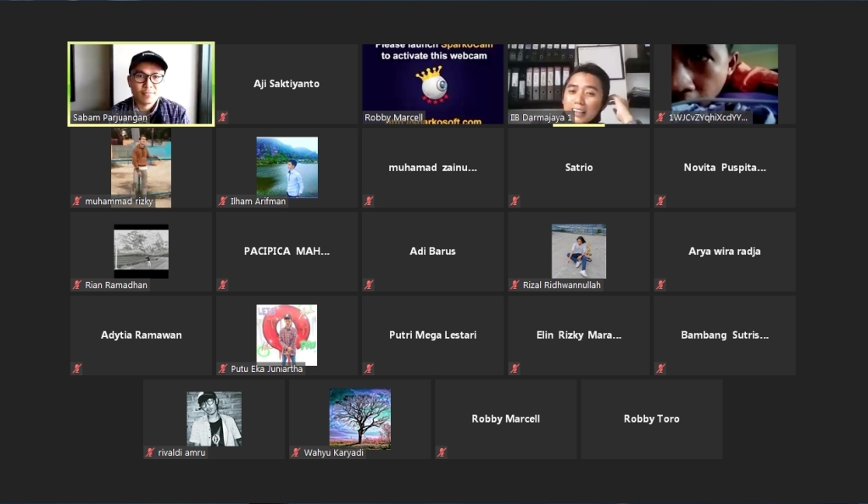
Task: Select the IIB Darmajaya 1 video tile
Action: 578,84
